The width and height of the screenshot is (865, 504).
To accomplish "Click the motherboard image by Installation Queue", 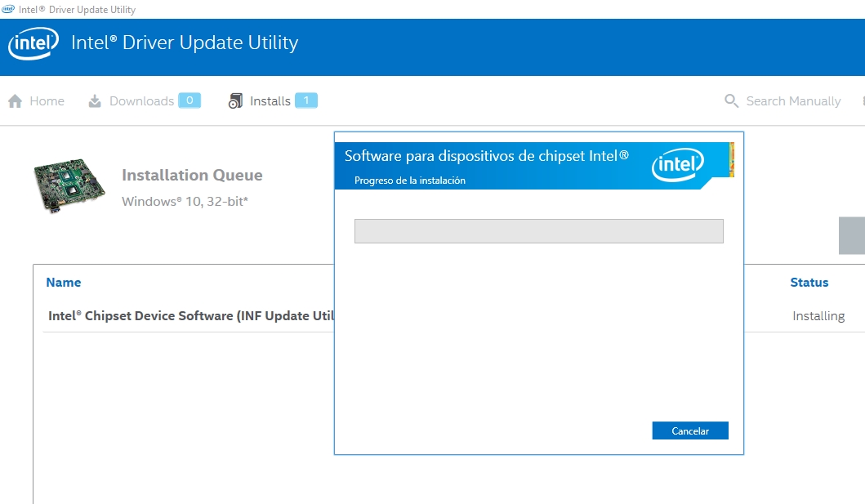I will (x=69, y=186).
